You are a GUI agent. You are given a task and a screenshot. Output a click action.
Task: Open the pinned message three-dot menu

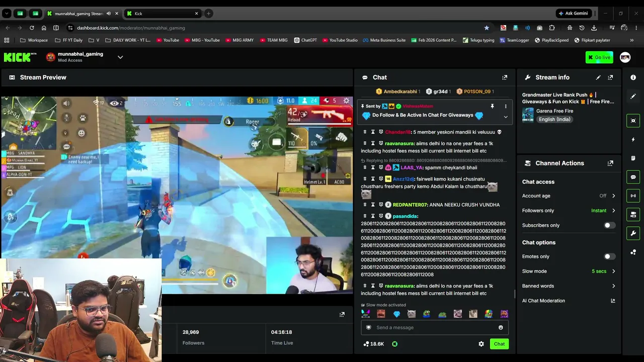coord(506,106)
